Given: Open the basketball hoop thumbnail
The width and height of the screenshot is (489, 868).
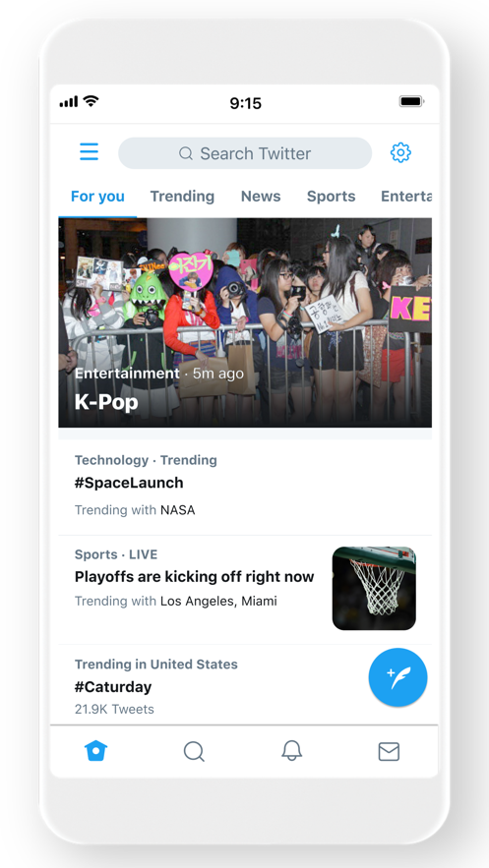Looking at the screenshot, I should point(374,589).
